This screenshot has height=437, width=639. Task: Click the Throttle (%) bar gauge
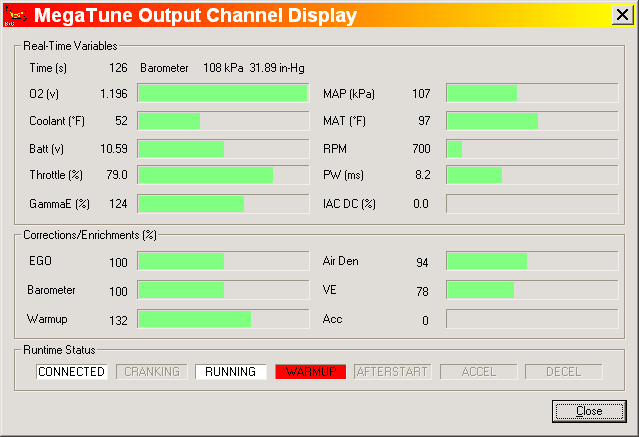point(223,175)
